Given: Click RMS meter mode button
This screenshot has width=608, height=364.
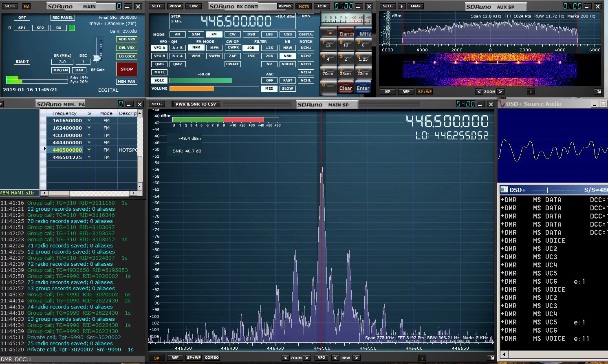Looking at the screenshot, I should (x=306, y=16).
